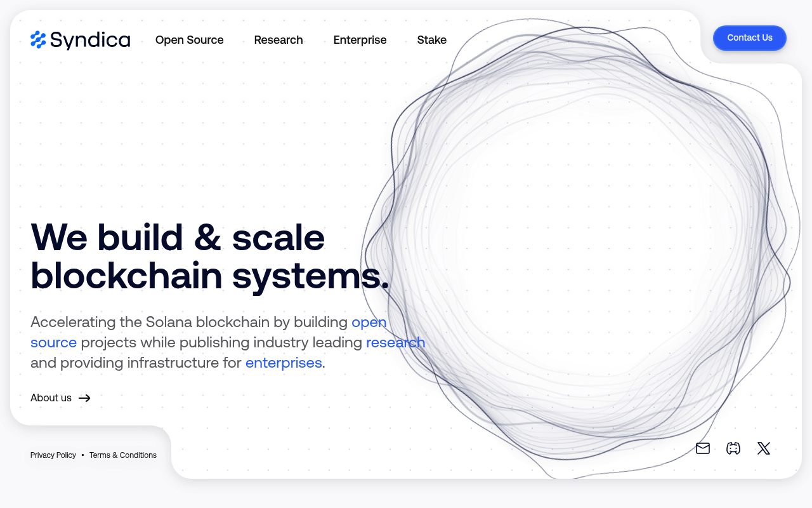Follow the 'open source' inline link
This screenshot has height=508, width=812.
[x=369, y=322]
